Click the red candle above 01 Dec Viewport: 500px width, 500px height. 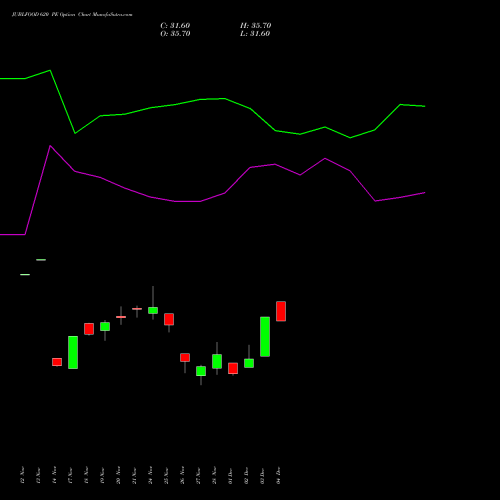[x=233, y=368]
